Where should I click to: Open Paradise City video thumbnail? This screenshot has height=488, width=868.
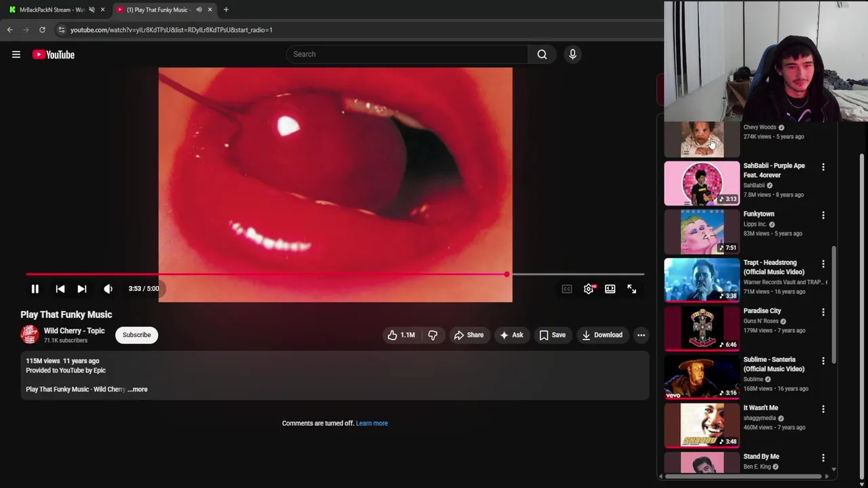tap(702, 329)
